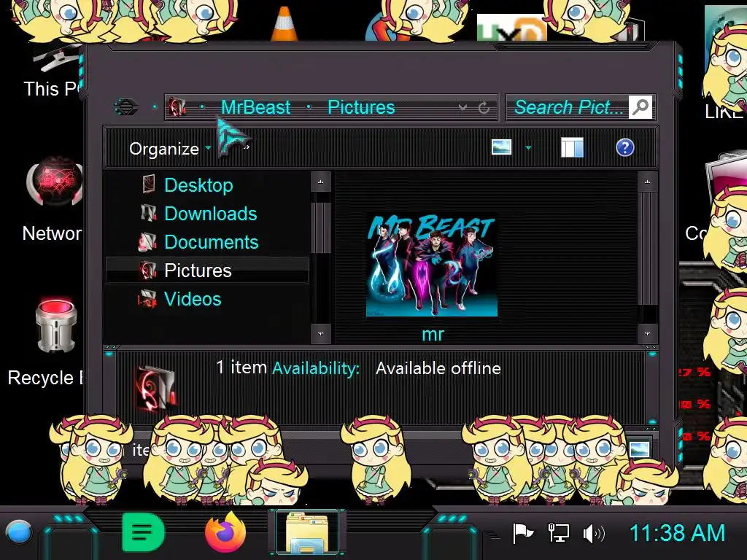The image size is (747, 560).
Task: Toggle the preview pane button
Action: (x=572, y=147)
